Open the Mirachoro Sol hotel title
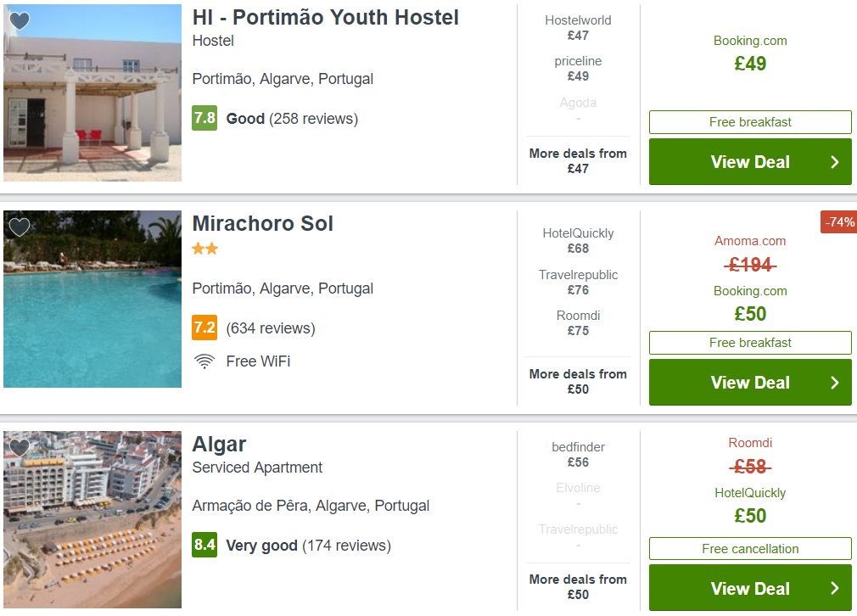 [262, 223]
